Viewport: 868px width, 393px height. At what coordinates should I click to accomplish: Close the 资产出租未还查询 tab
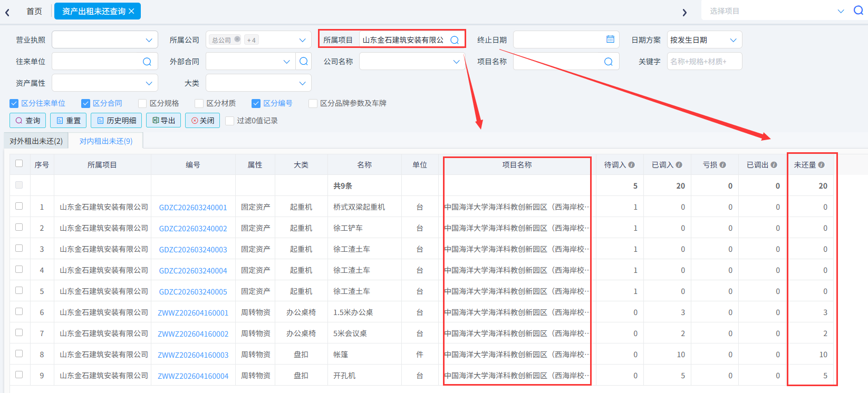tap(131, 11)
